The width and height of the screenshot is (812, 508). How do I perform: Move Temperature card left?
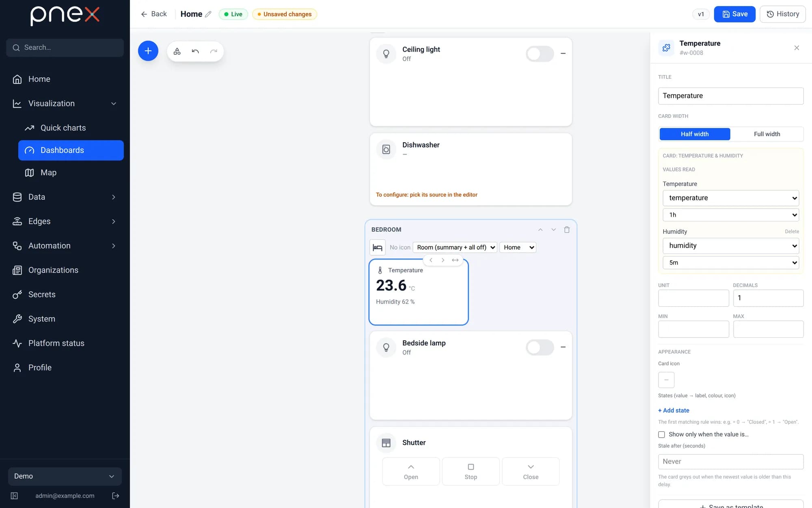pos(431,260)
